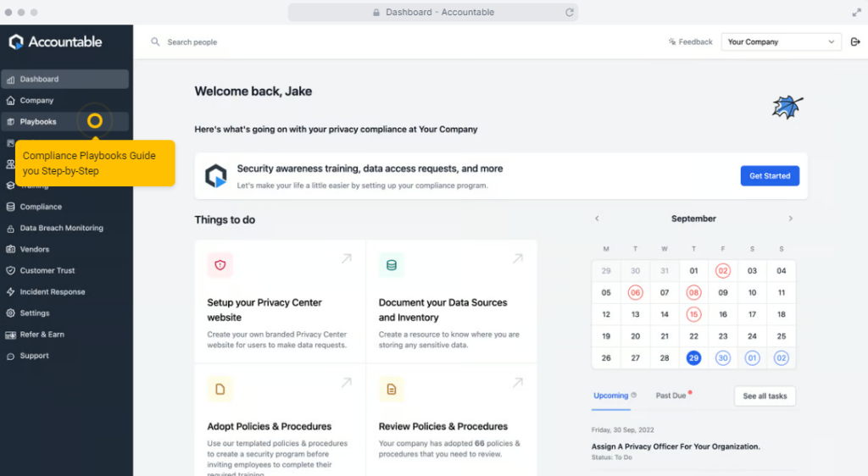This screenshot has height=476, width=868.
Task: Click the Incident Response lightning icon
Action: [x=10, y=292]
